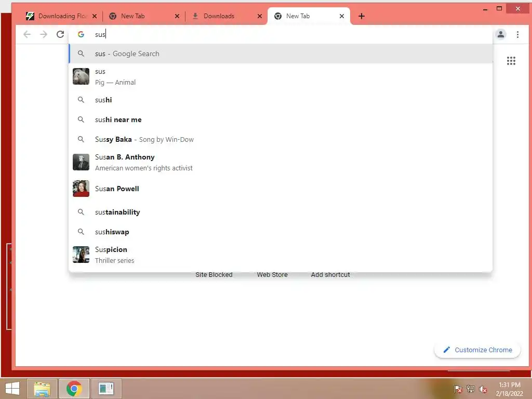This screenshot has width=532, height=399.
Task: Minimize the Chrome window
Action: pyautogui.click(x=485, y=9)
